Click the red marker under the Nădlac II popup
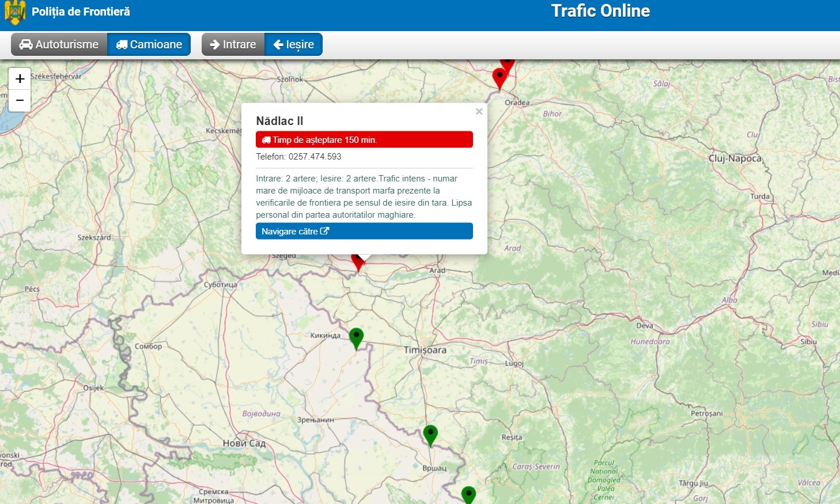The image size is (840, 504). point(358,264)
